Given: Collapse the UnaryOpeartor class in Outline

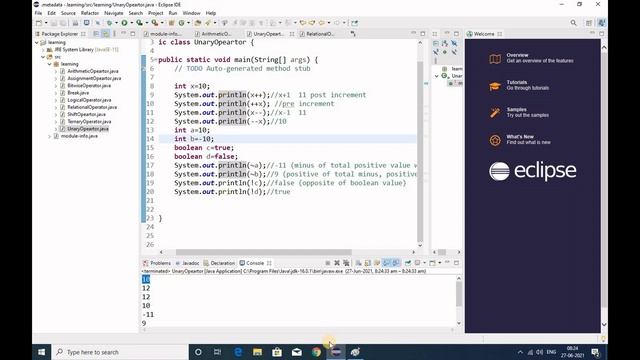Looking at the screenshot, I should coord(436,76).
